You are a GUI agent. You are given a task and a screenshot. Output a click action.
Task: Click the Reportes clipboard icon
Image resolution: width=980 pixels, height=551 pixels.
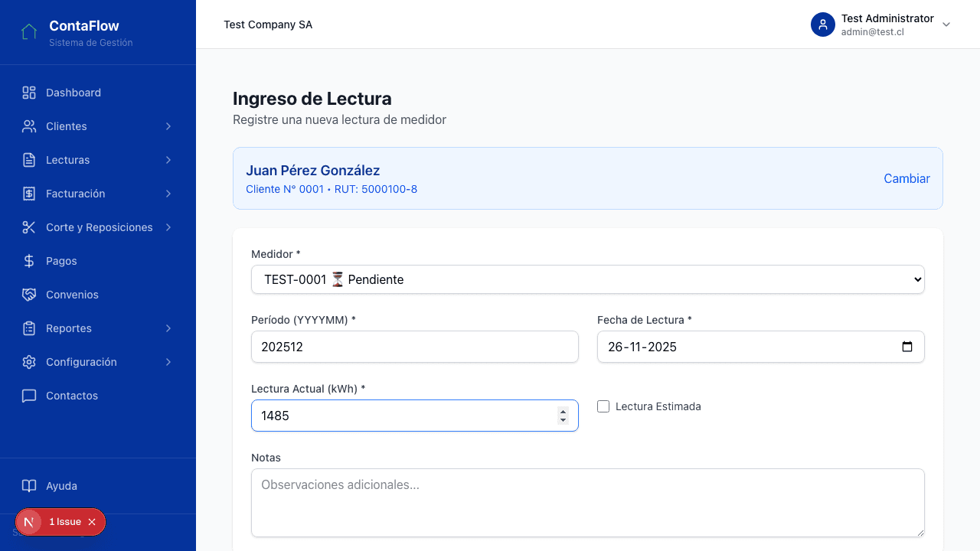29,328
